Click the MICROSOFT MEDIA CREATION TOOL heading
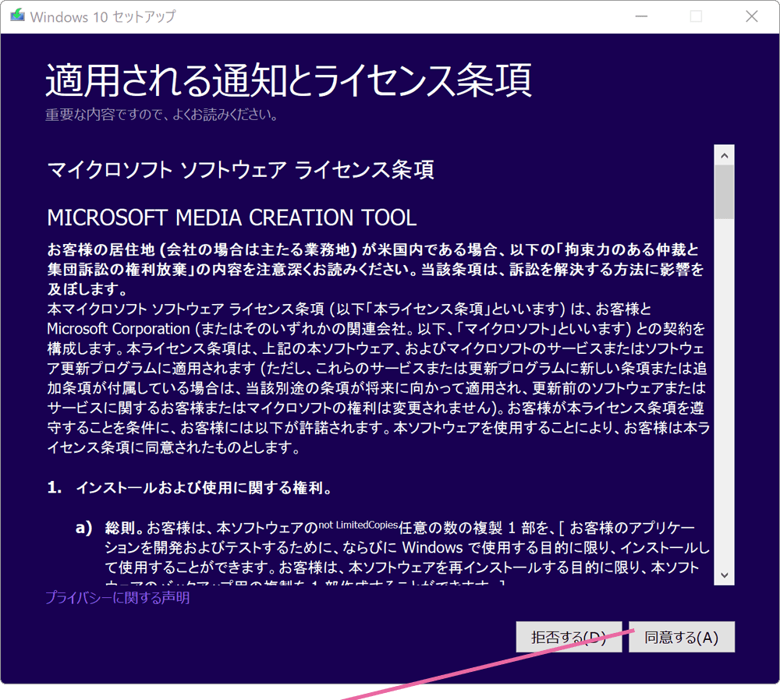Image resolution: width=780 pixels, height=700 pixels. 232,217
